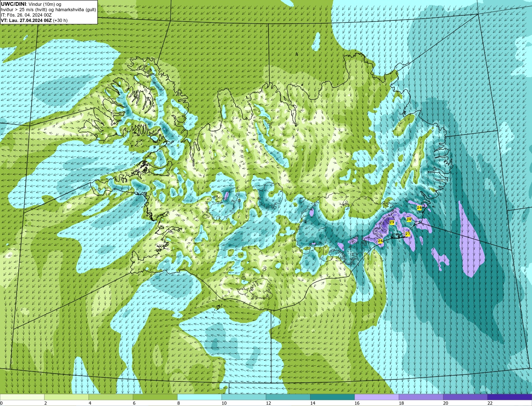Click the yellow gust marker labeled 28
This screenshot has height=406, width=532.
[x=409, y=219]
